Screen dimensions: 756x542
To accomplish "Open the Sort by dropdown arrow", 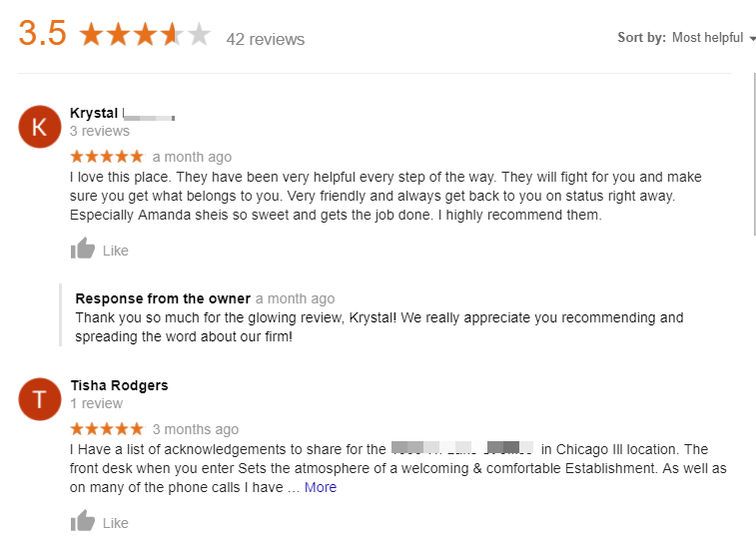I will [x=752, y=39].
